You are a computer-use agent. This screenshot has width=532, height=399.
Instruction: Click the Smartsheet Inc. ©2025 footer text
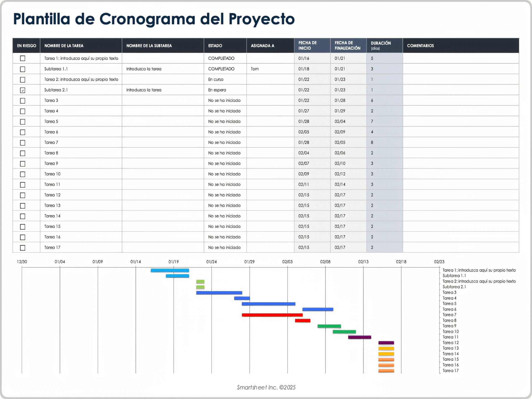point(266,387)
